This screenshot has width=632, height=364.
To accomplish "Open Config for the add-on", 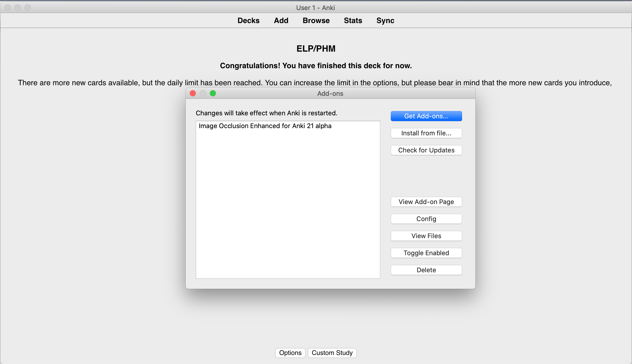I will 426,219.
